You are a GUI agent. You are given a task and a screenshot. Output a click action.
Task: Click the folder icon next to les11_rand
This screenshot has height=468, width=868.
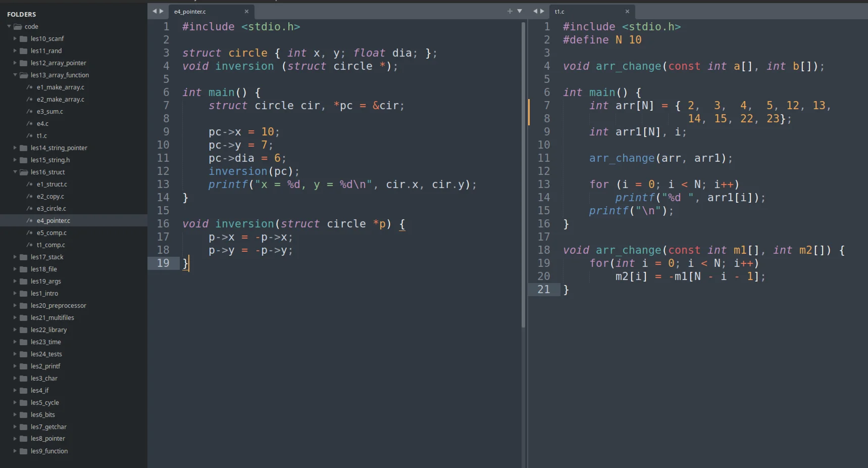click(x=23, y=51)
